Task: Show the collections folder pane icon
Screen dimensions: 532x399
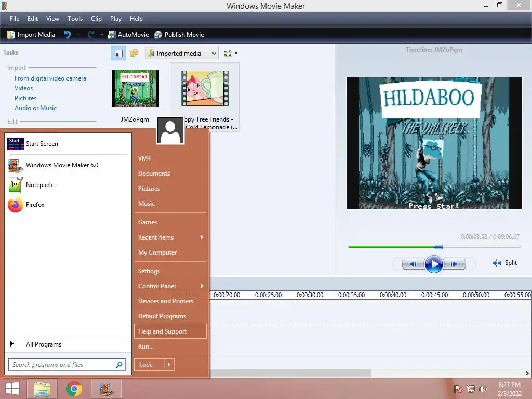Action: (134, 54)
